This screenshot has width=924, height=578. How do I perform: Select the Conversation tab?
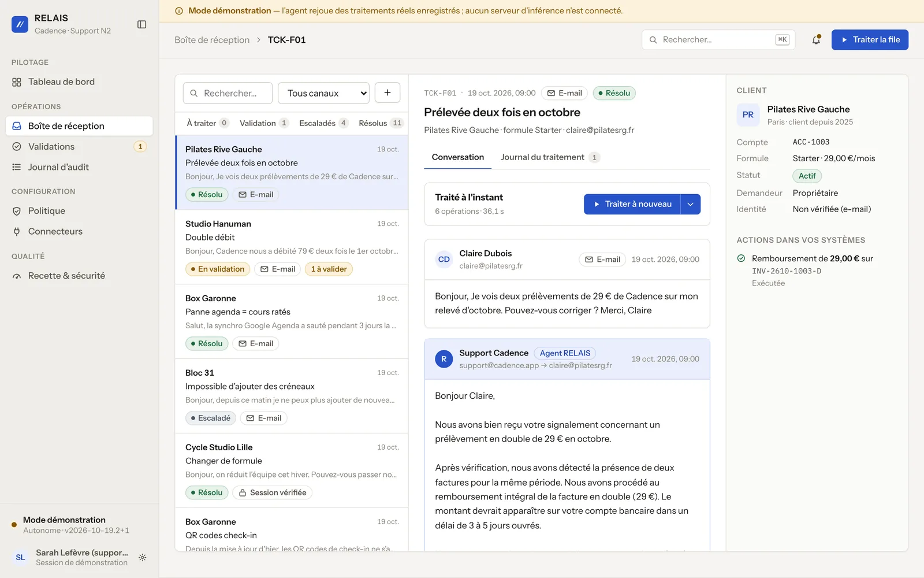(x=458, y=157)
